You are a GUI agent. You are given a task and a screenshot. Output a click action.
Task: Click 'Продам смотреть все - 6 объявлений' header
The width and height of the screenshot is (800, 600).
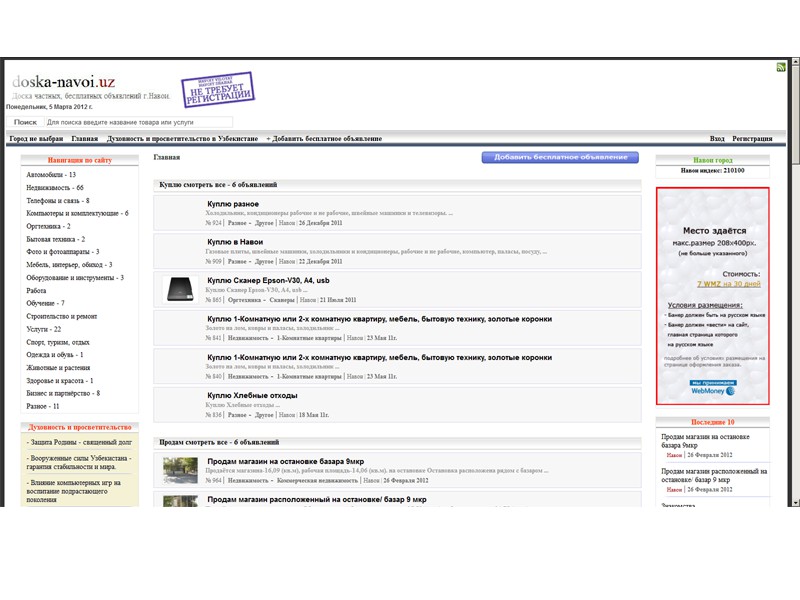click(x=219, y=442)
